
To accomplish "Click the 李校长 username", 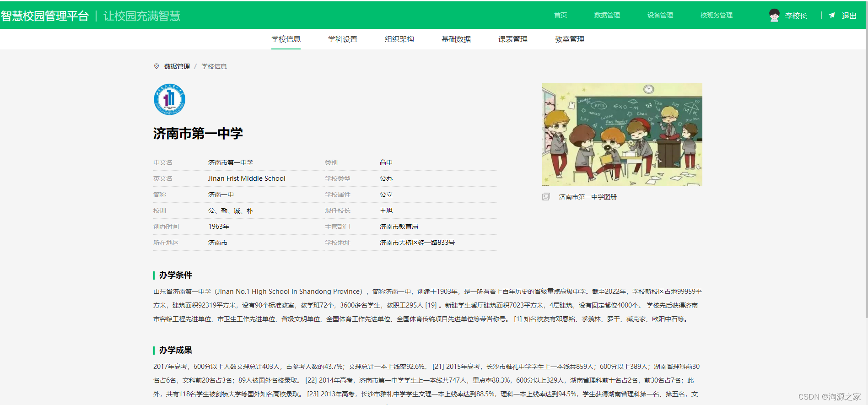I will [796, 16].
